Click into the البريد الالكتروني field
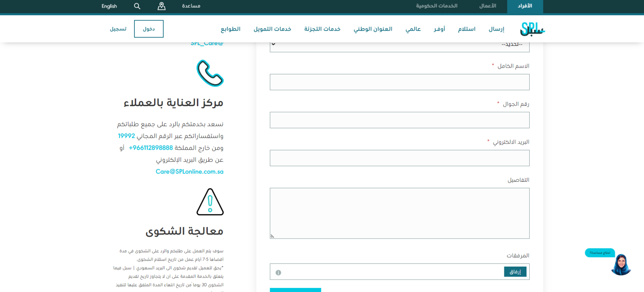644x292 pixels. (x=399, y=158)
